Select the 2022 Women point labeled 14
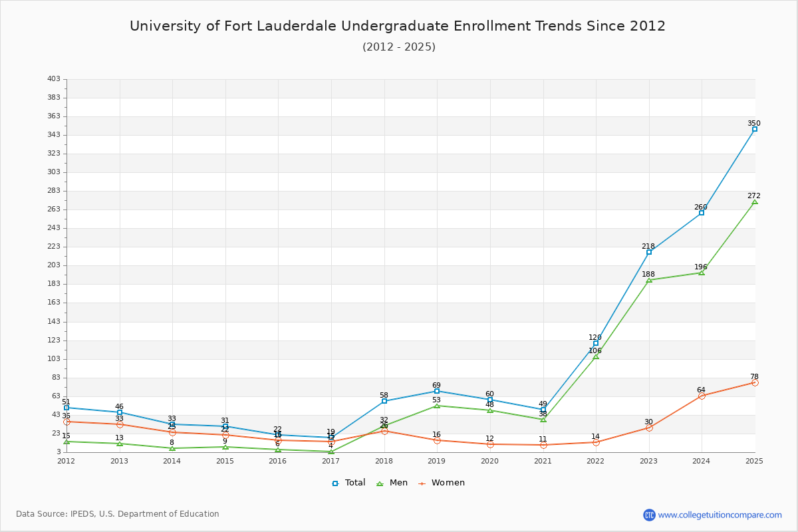This screenshot has height=532, width=798. (x=596, y=442)
